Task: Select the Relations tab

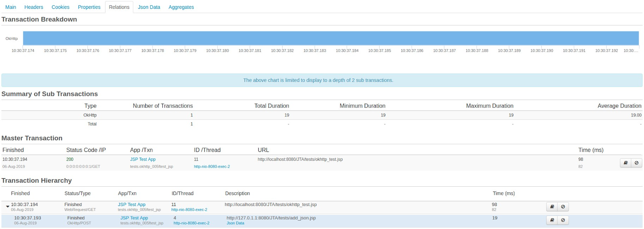Action: 119,7
